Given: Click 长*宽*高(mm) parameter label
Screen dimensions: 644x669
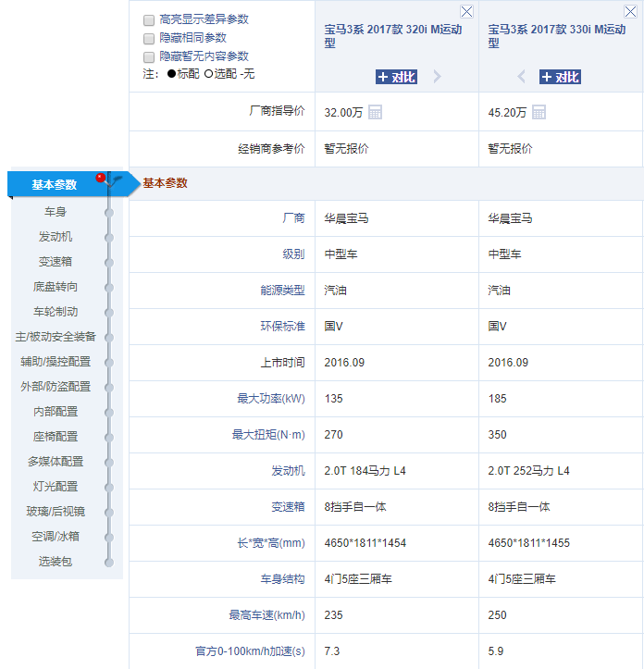Looking at the screenshot, I should pos(271,543).
